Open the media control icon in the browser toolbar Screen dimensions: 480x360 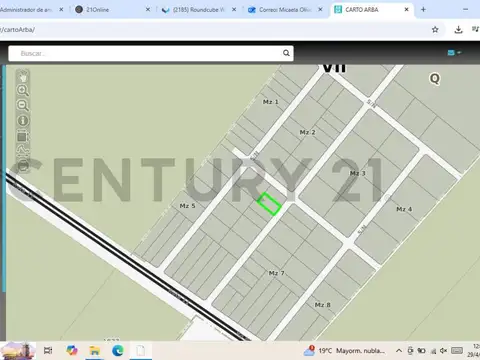coord(475,29)
